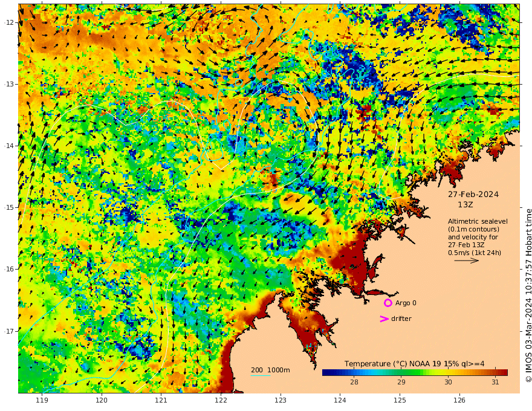Click the '(0.1m contours)' text
This screenshot has height=411, width=532.
[473, 229]
